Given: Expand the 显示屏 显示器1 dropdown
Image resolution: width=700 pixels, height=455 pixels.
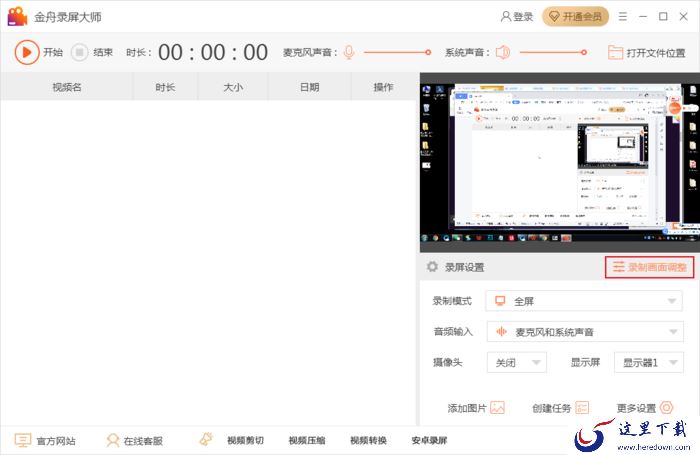Looking at the screenshot, I should pos(649,363).
